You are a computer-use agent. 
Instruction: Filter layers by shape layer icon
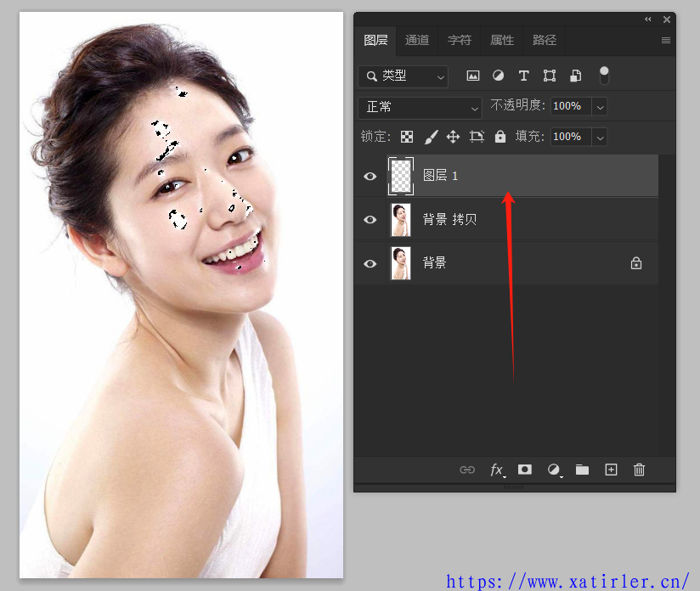pyautogui.click(x=550, y=76)
